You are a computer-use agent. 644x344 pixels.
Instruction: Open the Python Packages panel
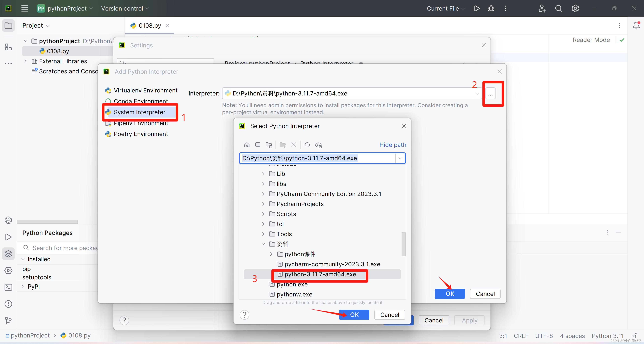click(x=8, y=254)
